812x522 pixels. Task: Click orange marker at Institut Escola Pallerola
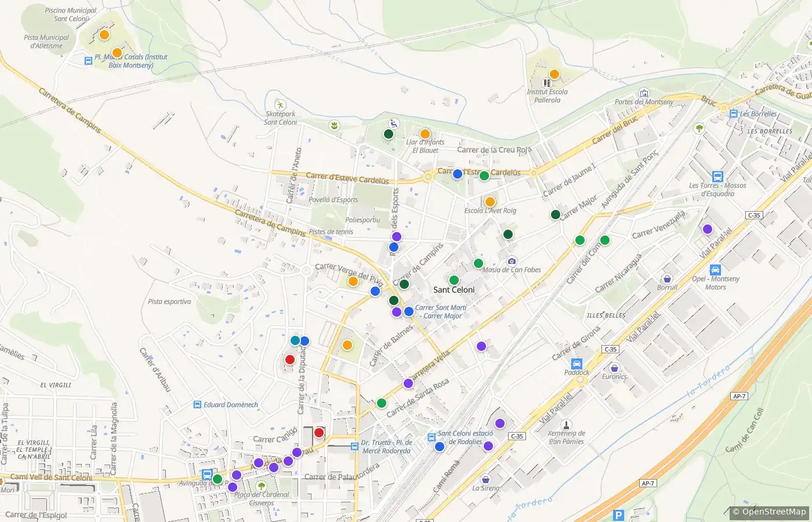pos(554,74)
